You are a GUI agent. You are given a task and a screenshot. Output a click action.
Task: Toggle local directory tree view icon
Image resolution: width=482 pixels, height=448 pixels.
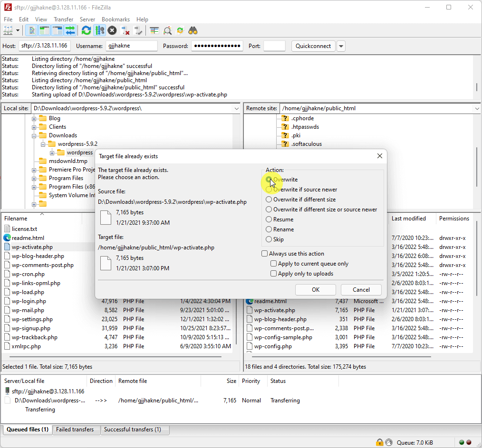(45, 30)
